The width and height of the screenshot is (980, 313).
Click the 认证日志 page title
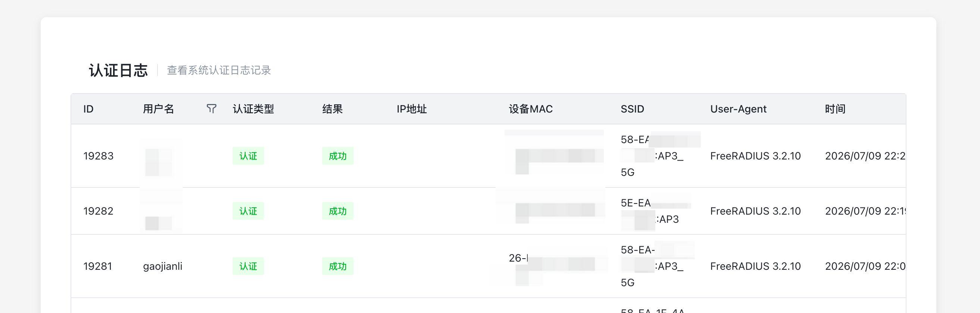click(118, 71)
